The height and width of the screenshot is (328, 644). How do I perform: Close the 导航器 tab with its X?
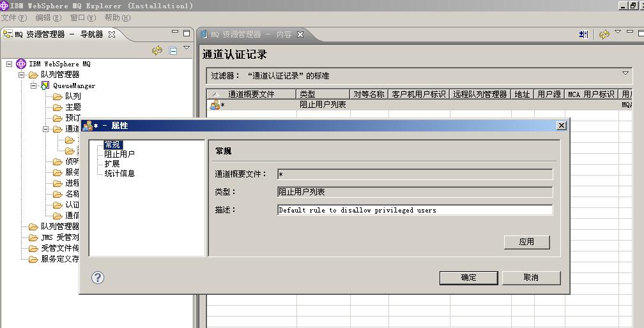click(x=112, y=34)
